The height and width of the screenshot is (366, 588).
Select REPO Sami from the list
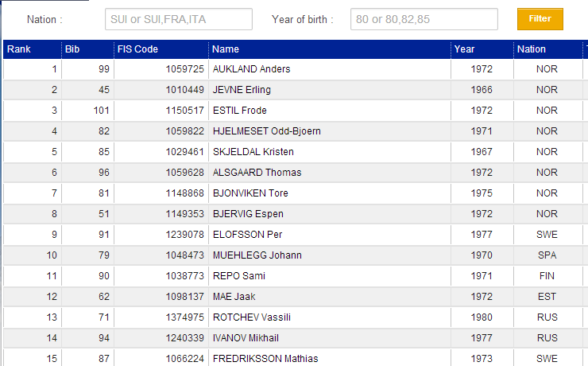click(x=238, y=276)
